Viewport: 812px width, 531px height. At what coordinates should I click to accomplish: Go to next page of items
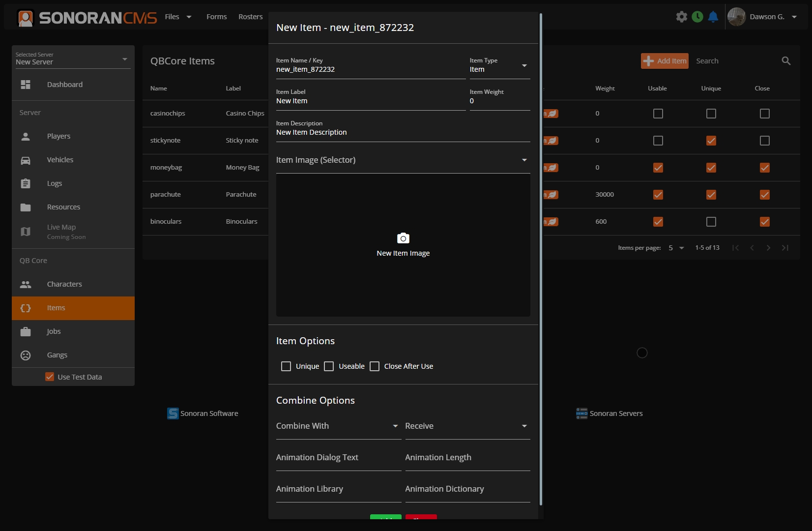(x=768, y=248)
